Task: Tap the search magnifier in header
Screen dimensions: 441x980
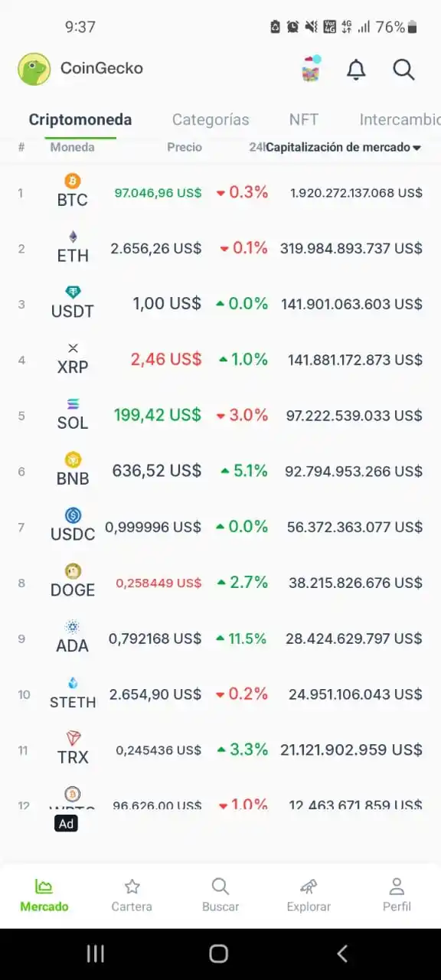Action: tap(403, 70)
